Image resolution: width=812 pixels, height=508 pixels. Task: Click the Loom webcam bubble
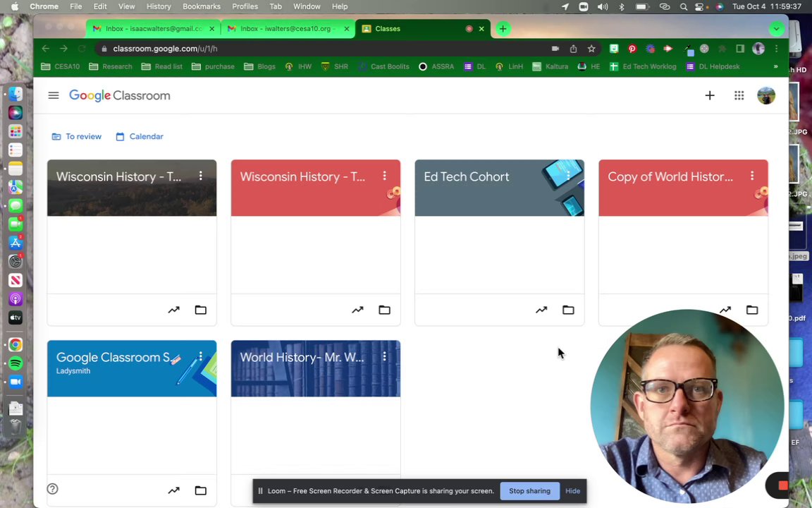coord(687,406)
